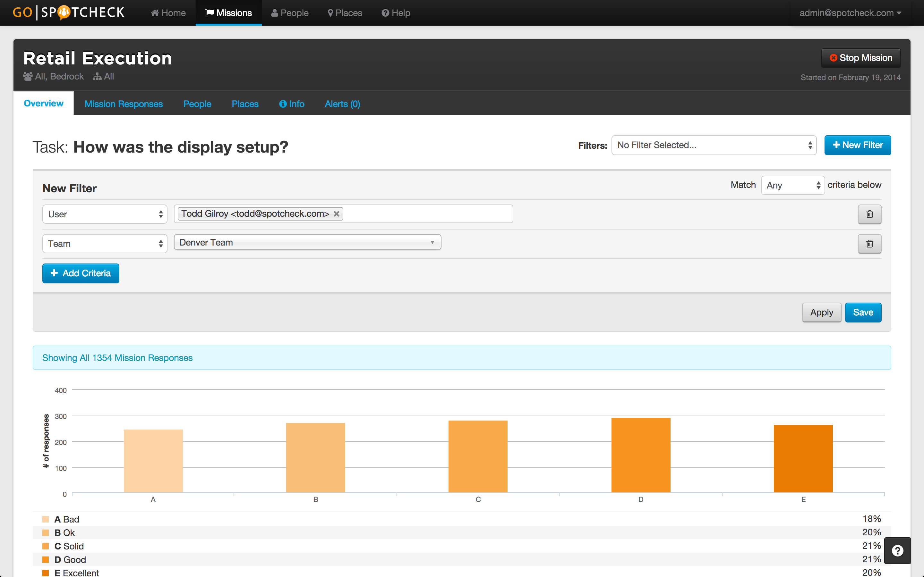Click the D Good legend swatch

46,559
